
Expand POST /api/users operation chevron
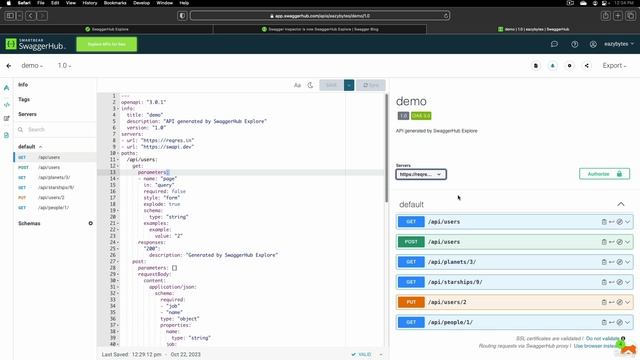[628, 242]
